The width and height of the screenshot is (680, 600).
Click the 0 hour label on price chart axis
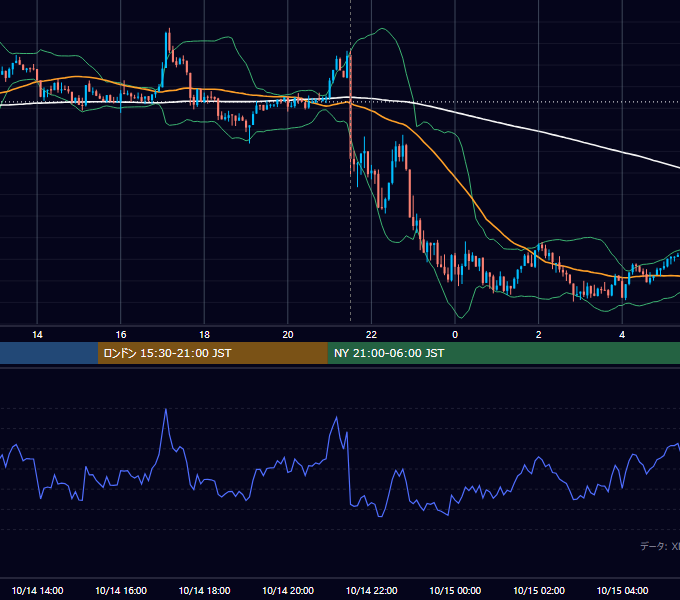pos(455,335)
